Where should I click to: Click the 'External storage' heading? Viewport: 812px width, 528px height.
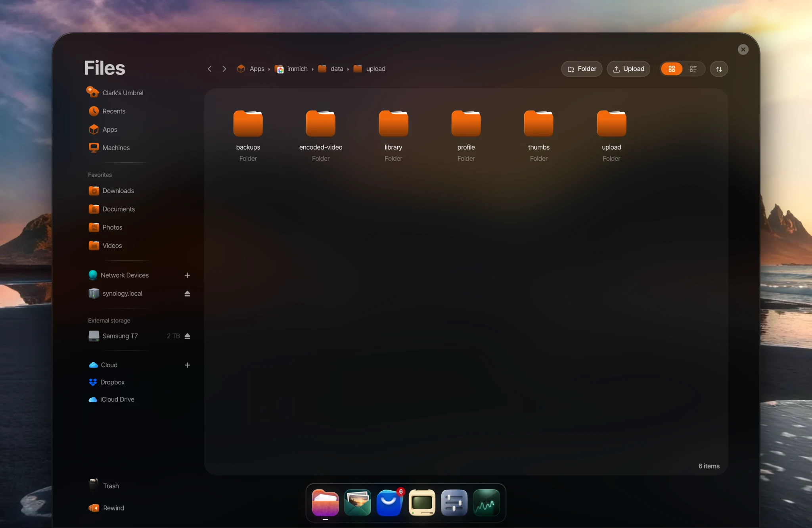[x=109, y=321]
